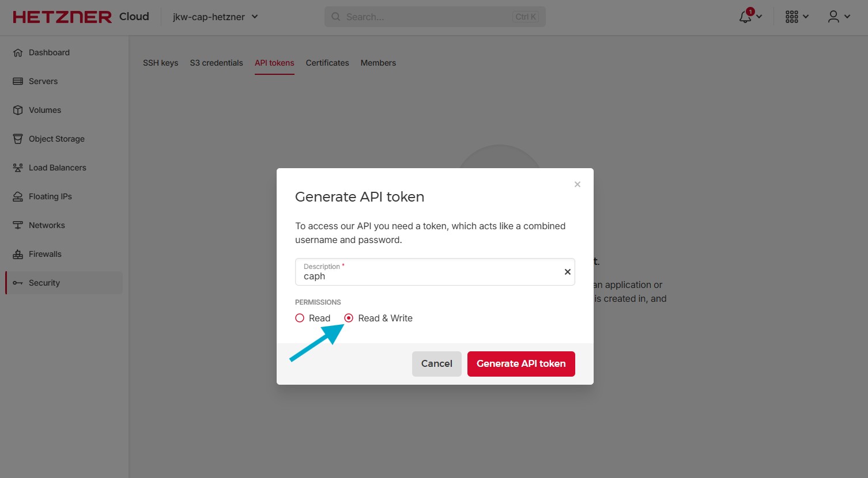This screenshot has height=478, width=868.
Task: Open the Networks section
Action: pos(46,225)
